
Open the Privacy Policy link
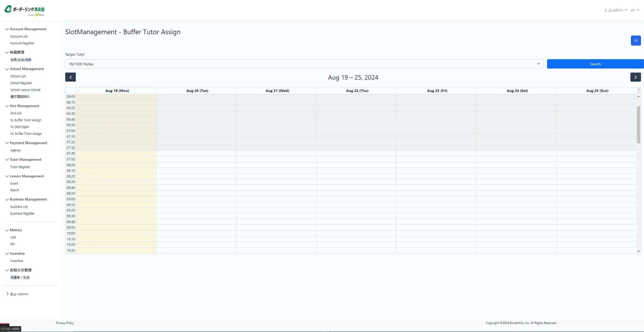65,323
